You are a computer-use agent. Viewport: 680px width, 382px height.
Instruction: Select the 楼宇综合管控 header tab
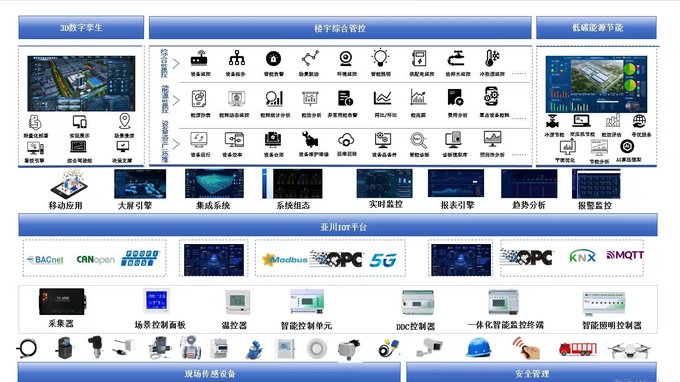[340, 28]
